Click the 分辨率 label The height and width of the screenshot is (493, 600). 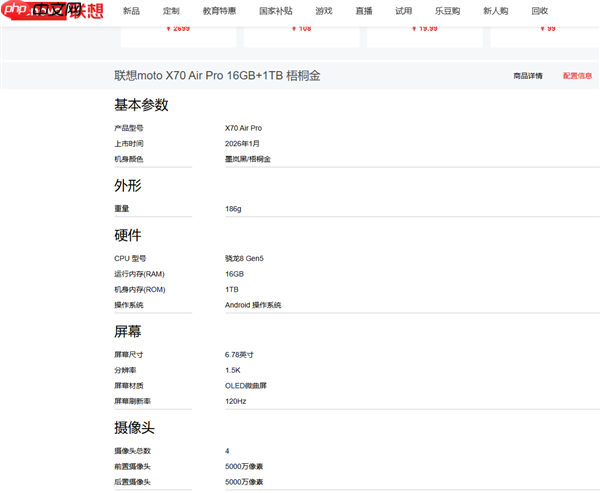pyautogui.click(x=125, y=370)
